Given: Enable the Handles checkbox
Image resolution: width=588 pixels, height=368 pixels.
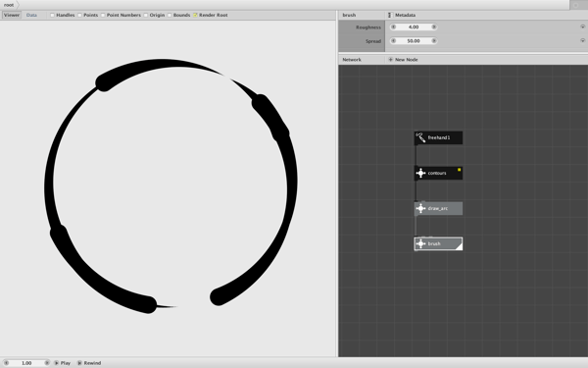Looking at the screenshot, I should pos(53,15).
